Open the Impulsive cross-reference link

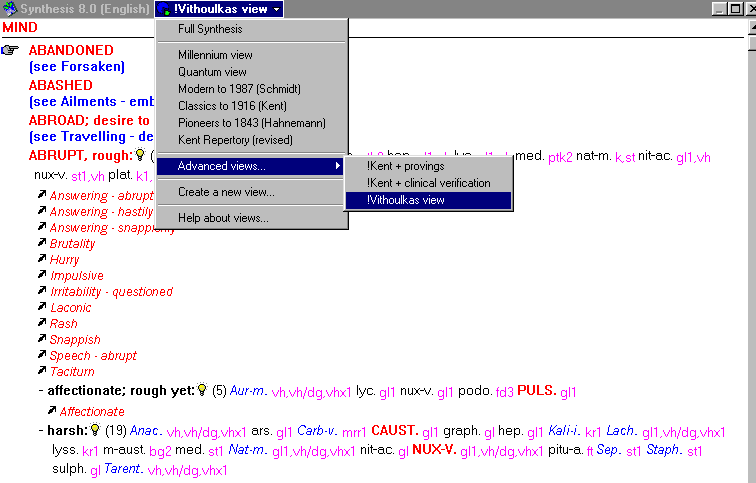(x=77, y=275)
